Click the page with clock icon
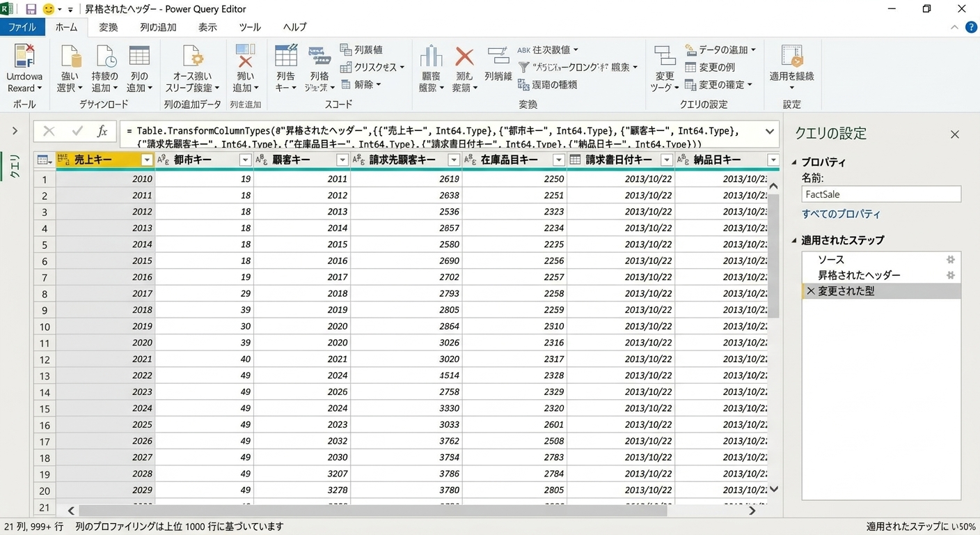980x535 pixels. [x=105, y=56]
